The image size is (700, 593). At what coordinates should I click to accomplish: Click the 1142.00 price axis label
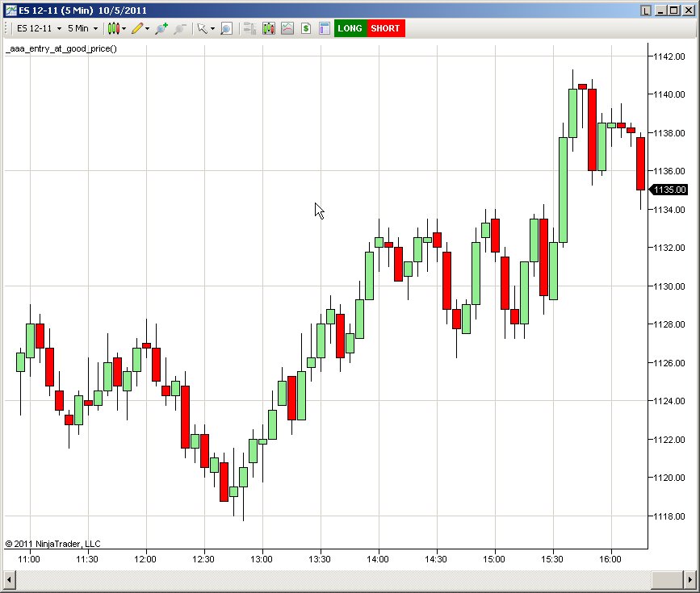[669, 56]
